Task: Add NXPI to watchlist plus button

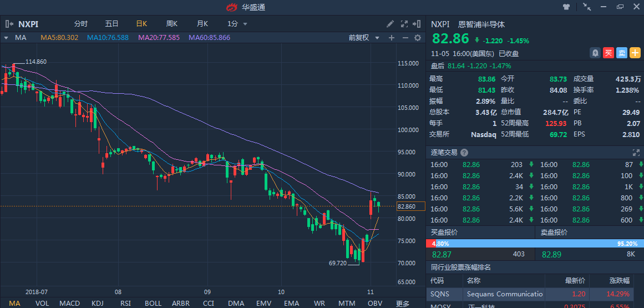Action: (x=635, y=53)
